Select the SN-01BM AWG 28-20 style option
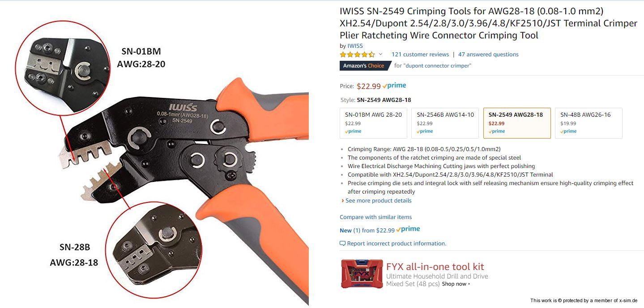Image resolution: width=644 pixels, height=308 pixels. click(373, 123)
